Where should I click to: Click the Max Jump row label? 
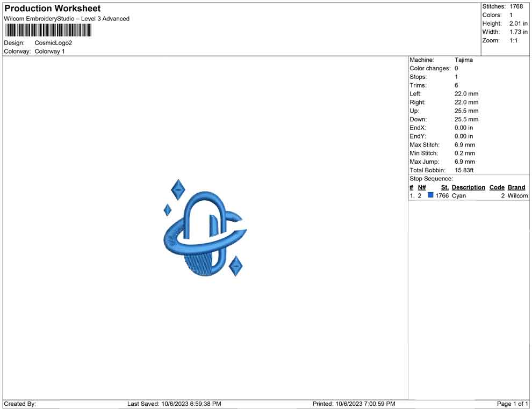pyautogui.click(x=424, y=162)
